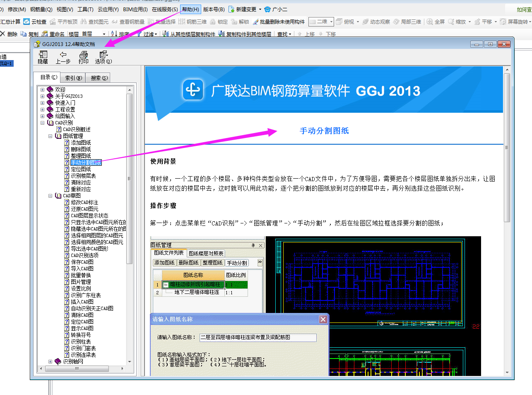The width and height of the screenshot is (532, 395).
Task: Click 从其他楼层复制构件 toolbar button
Action: coord(189,34)
